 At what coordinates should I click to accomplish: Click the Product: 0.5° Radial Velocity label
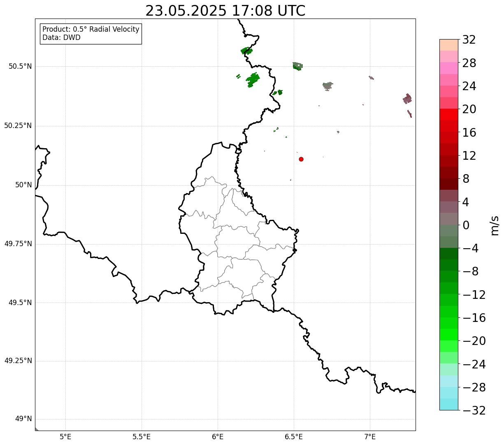click(91, 29)
